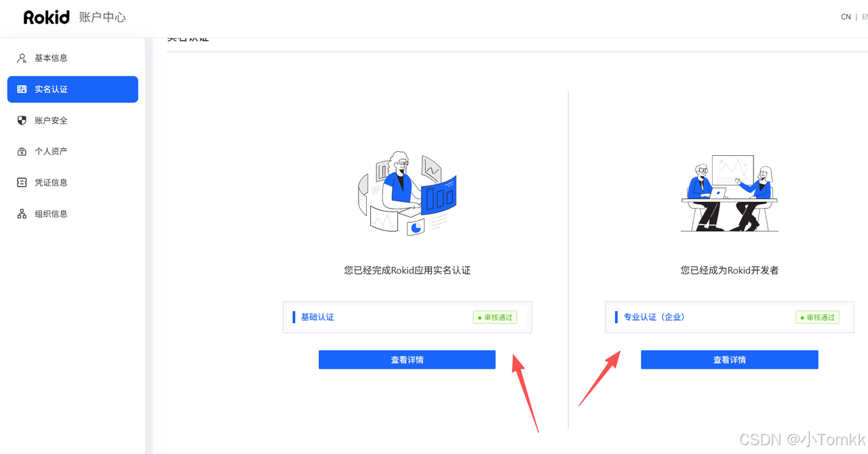Open 基本信息 in the sidebar
The image size is (868, 454).
73,58
